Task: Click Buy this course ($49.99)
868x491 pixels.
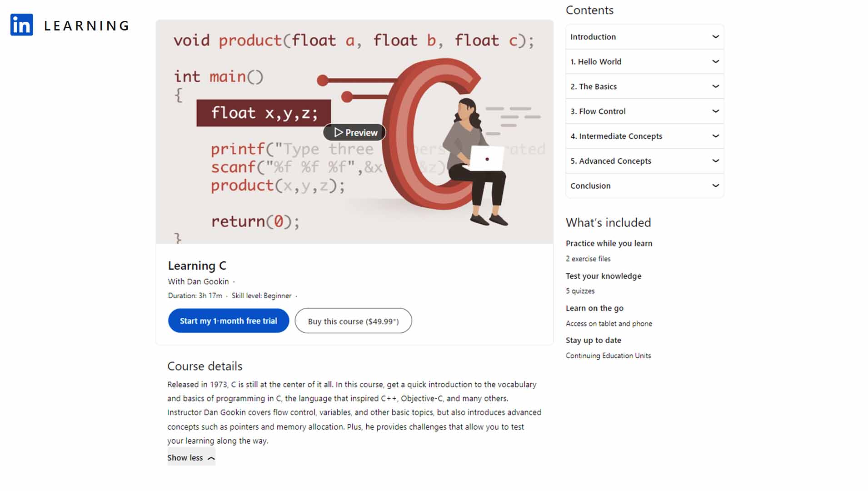Action: (x=353, y=321)
